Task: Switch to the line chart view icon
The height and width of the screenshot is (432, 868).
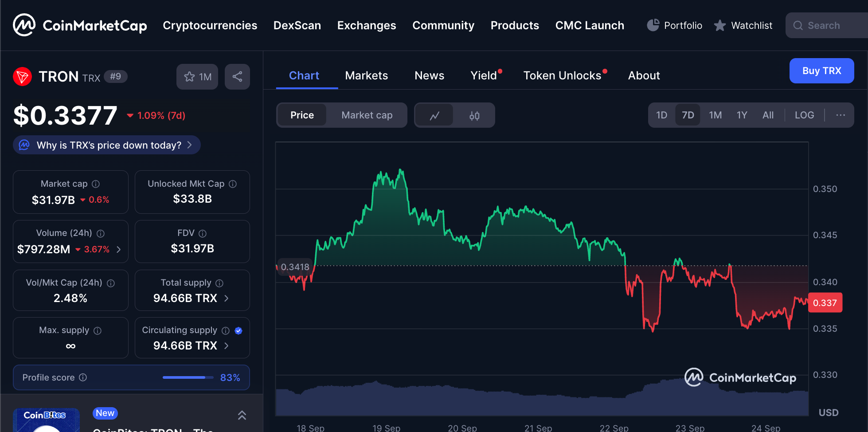Action: (x=434, y=115)
